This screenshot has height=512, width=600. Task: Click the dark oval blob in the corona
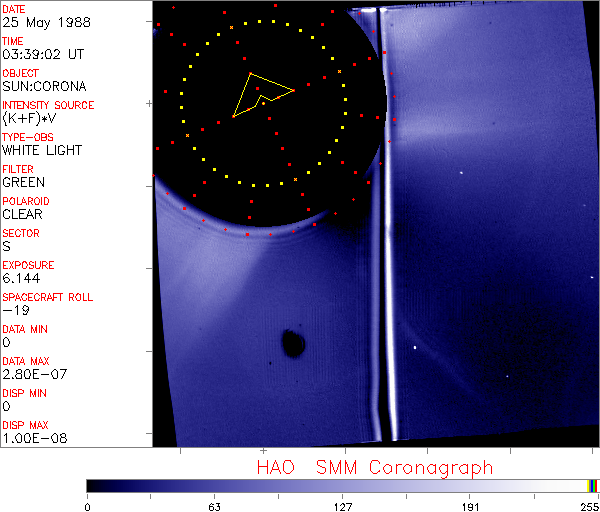point(293,343)
